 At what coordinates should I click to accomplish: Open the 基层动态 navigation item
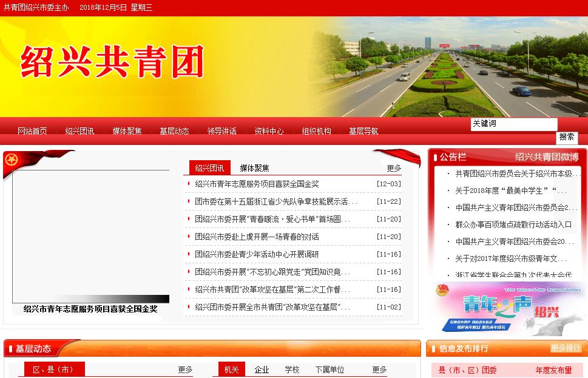click(174, 131)
